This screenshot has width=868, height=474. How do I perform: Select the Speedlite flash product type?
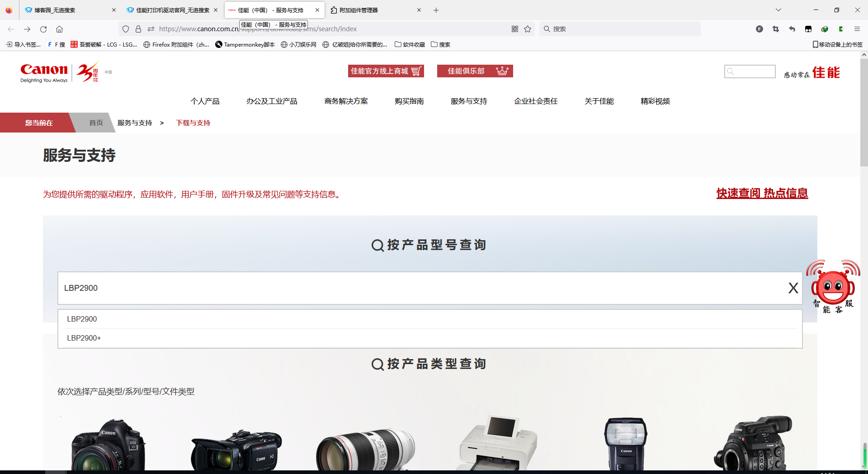coord(626,444)
